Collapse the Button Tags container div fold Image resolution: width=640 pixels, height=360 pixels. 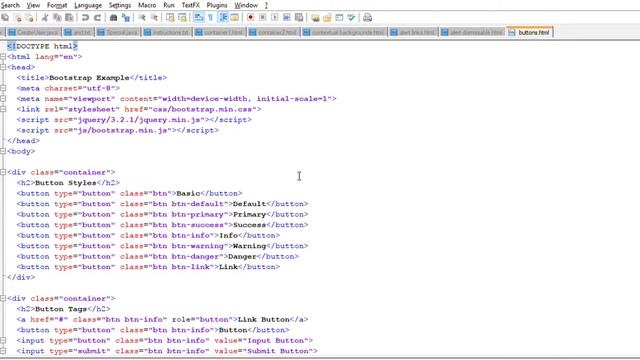coord(3,298)
